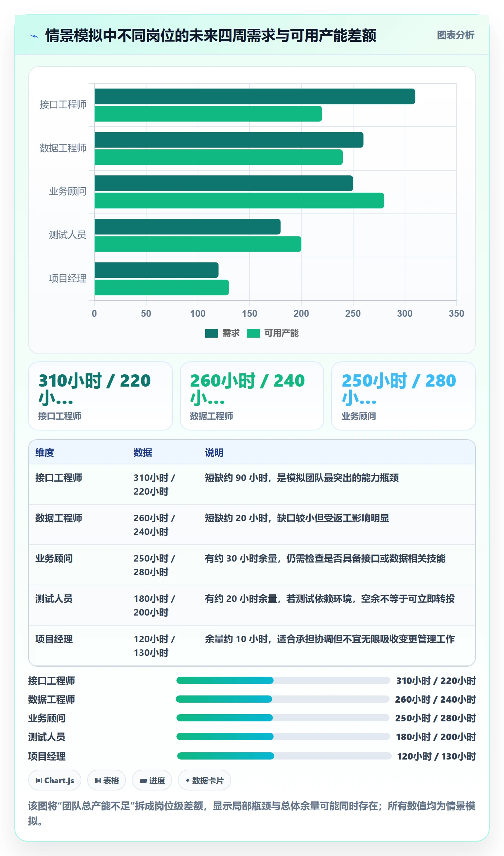This screenshot has height=856, width=504.
Task: Click the 数据 column header
Action: (143, 452)
